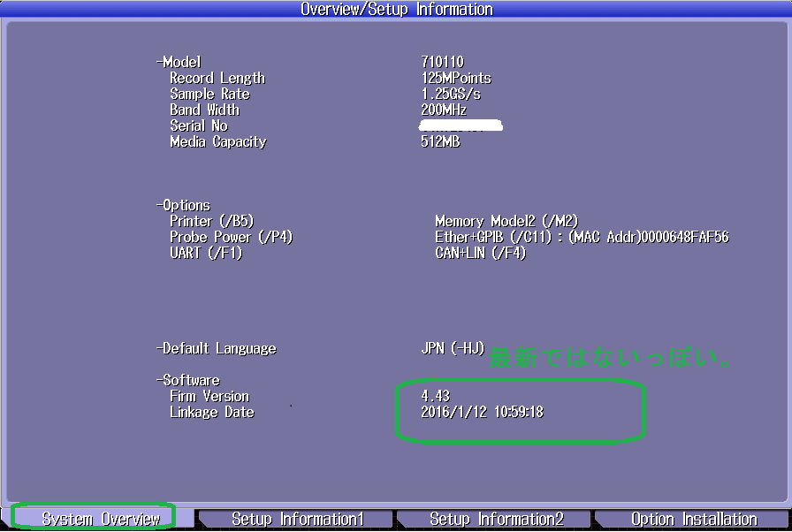The width and height of the screenshot is (792, 532).
Task: Click the redacted serial number field
Action: 461,126
